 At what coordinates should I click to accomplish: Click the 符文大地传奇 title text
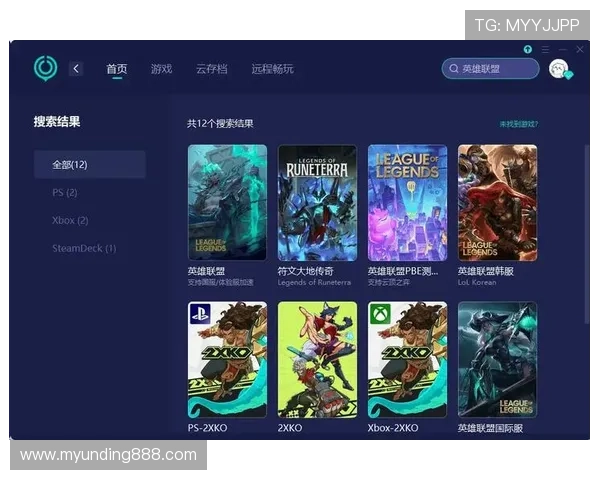305,271
